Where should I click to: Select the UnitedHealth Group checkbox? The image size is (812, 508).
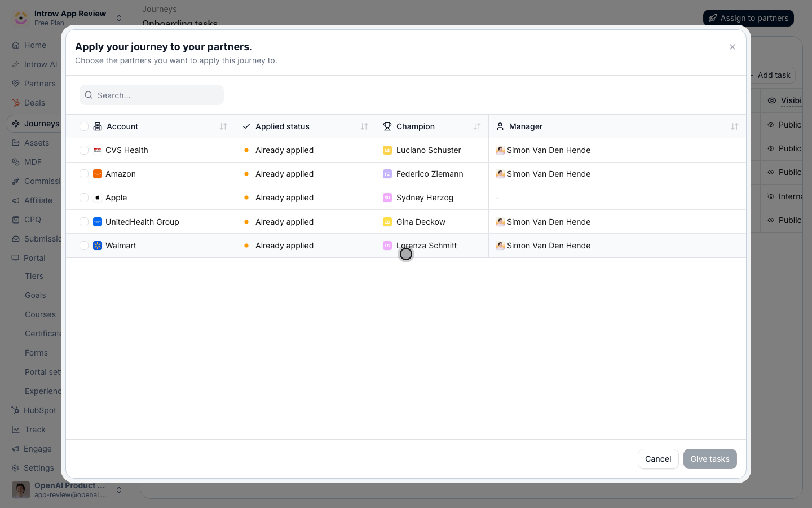click(x=84, y=222)
